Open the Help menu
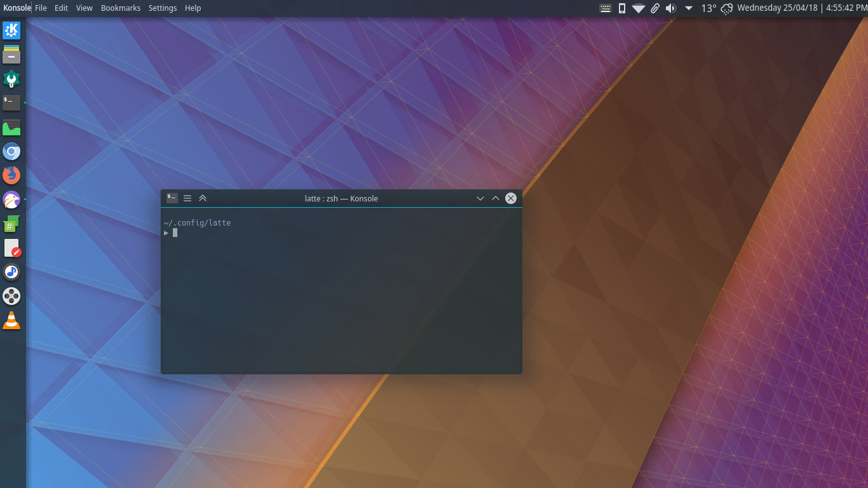 tap(193, 8)
